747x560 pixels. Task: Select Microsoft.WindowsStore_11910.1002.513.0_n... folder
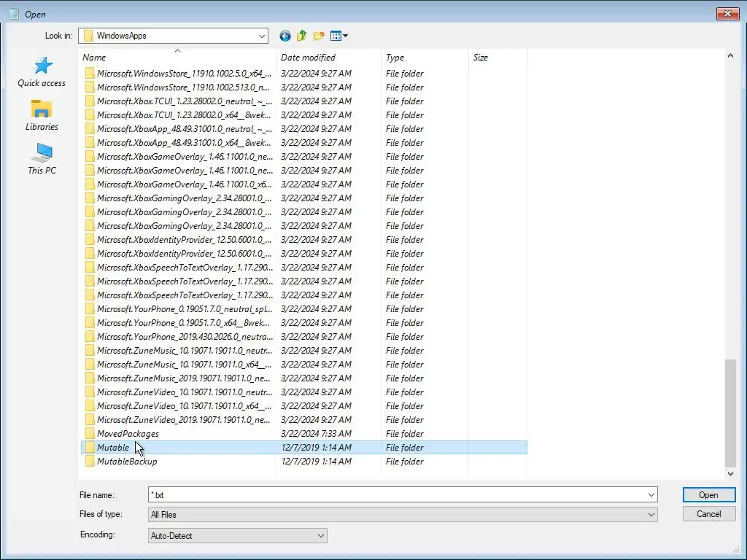pos(183,87)
